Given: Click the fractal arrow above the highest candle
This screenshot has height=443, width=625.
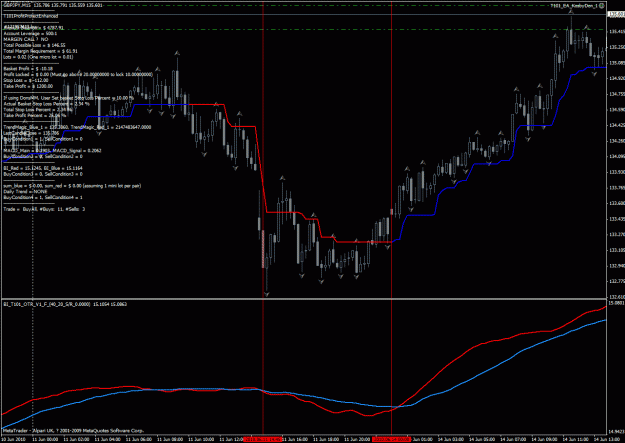Looking at the screenshot, I should point(571,13).
